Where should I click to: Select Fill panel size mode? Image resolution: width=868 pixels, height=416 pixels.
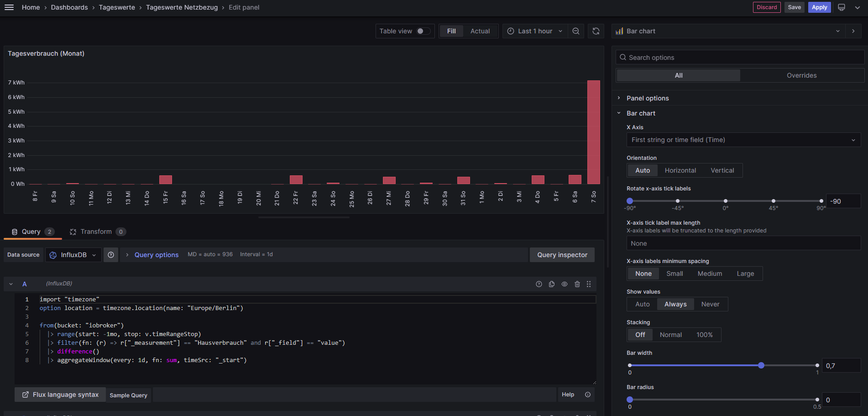point(451,31)
